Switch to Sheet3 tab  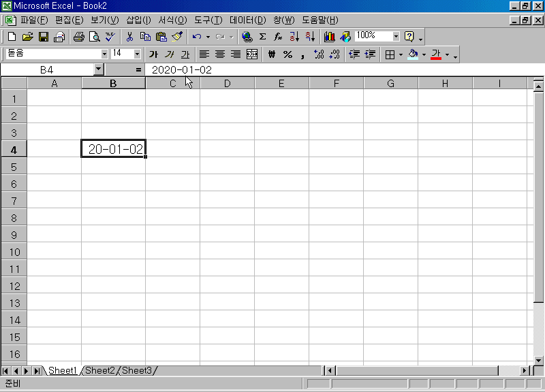pos(137,370)
